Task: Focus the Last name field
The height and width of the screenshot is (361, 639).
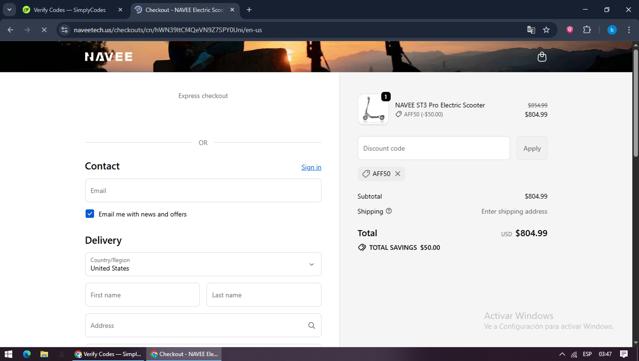Action: (x=264, y=295)
